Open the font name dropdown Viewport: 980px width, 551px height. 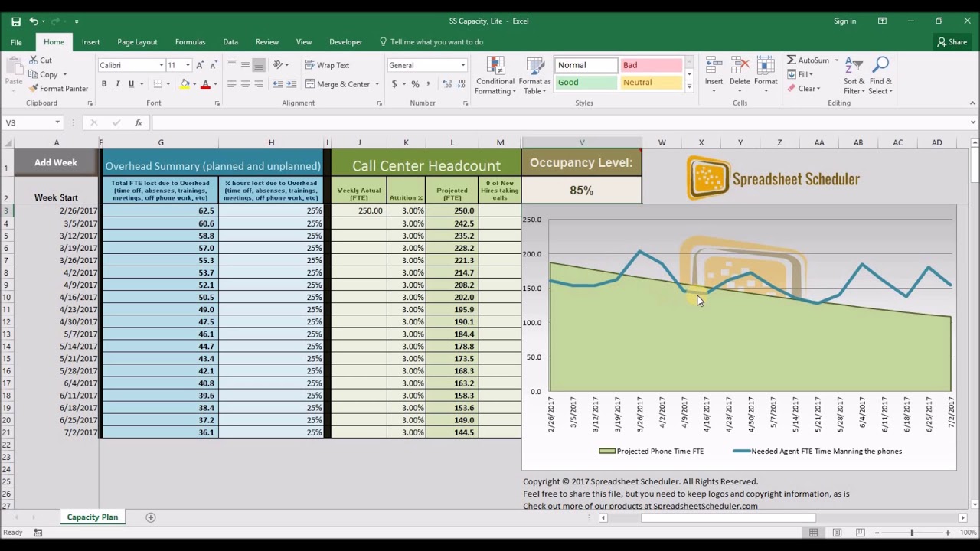162,65
